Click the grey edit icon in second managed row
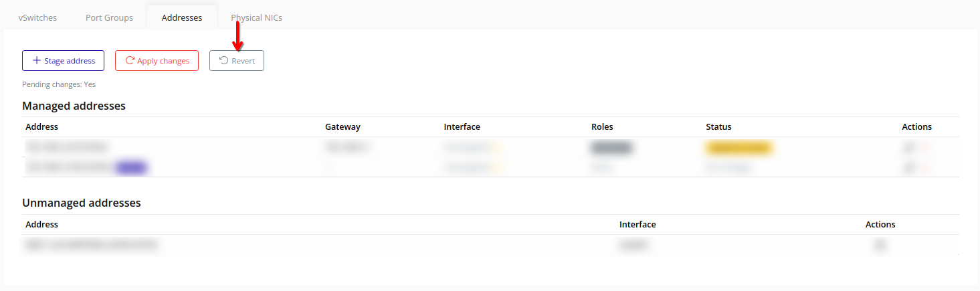This screenshot has height=291, width=980. click(x=908, y=168)
